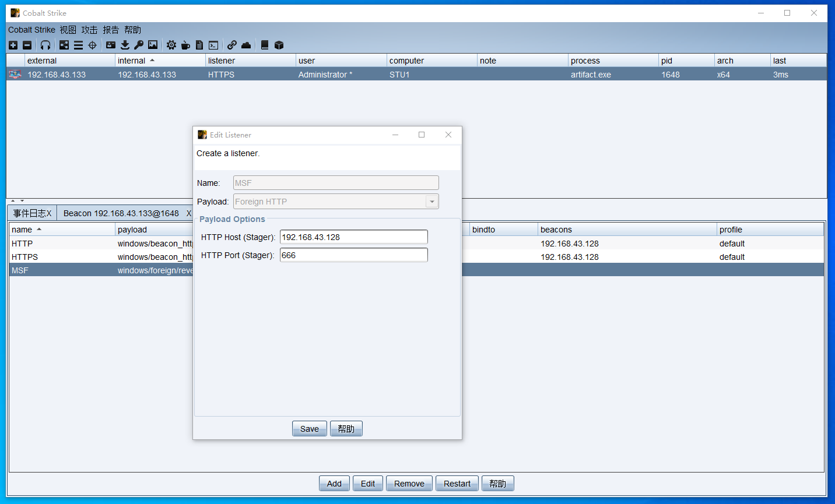
Task: Sort sessions by the pid column header
Action: (x=687, y=61)
